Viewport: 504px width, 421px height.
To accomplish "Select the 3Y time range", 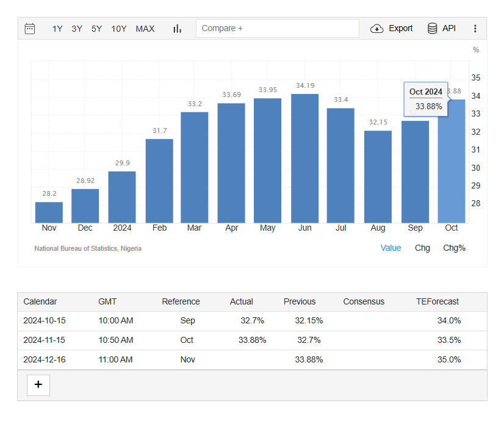I will coord(77,29).
